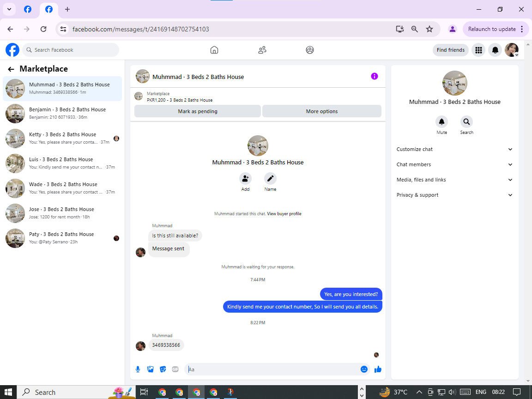This screenshot has width=532, height=399.
Task: Click the 37°C weather widget
Action: coord(393,392)
